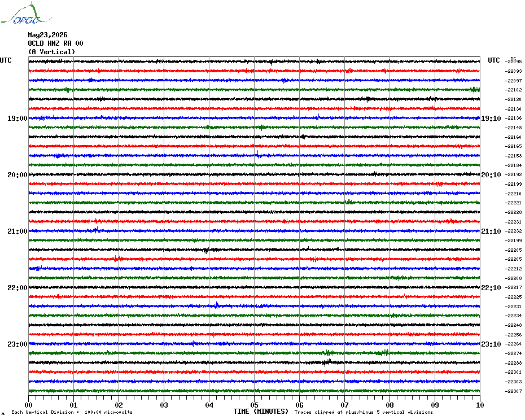Click the 23:10 time label on right
The image size is (525, 420).
click(x=491, y=344)
